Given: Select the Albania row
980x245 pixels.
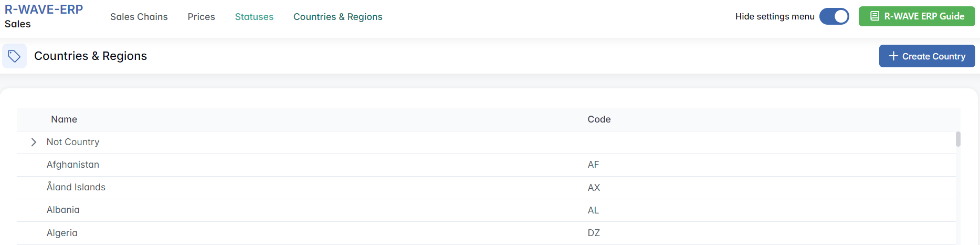Looking at the screenshot, I should coord(63,210).
